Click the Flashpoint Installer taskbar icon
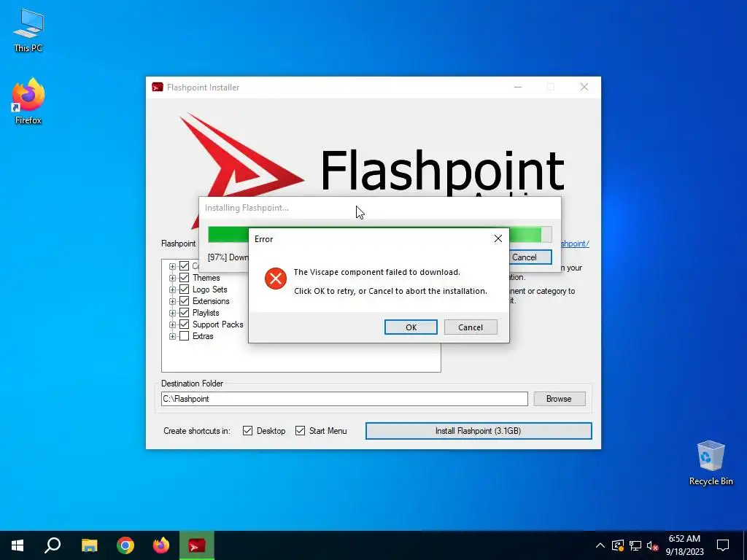This screenshot has width=747, height=560. click(x=197, y=545)
